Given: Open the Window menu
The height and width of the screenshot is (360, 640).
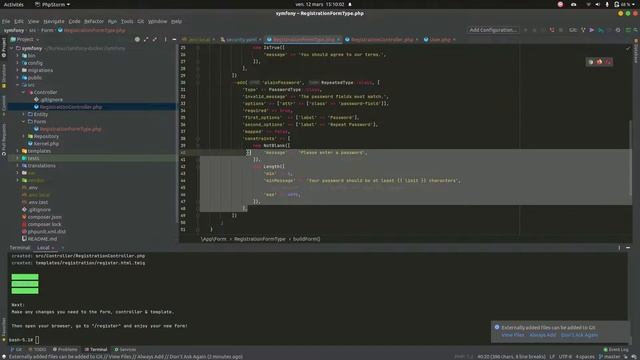Looking at the screenshot, I should click(158, 21).
